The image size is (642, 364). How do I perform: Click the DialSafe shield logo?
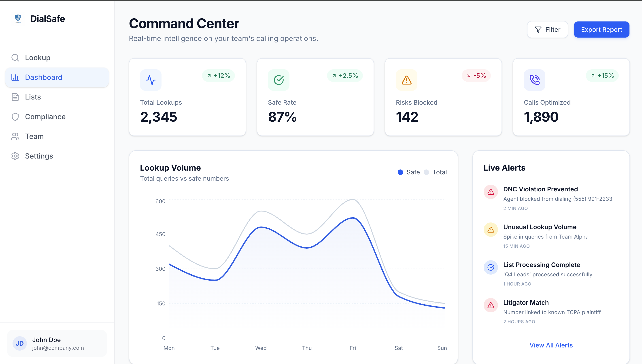coord(18,19)
